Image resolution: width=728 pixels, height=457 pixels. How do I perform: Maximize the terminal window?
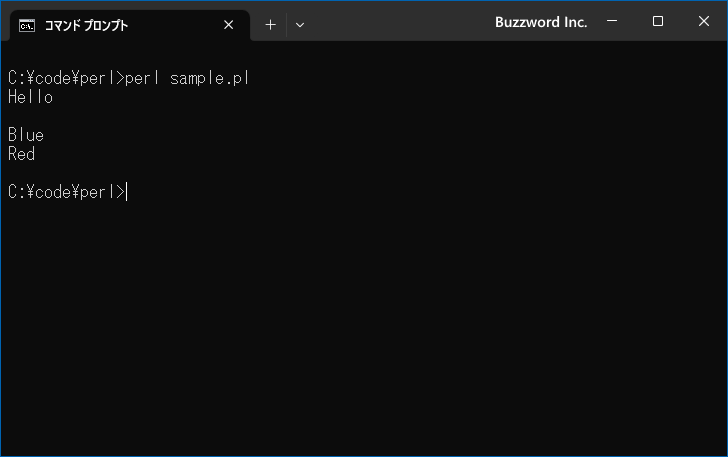(x=657, y=21)
